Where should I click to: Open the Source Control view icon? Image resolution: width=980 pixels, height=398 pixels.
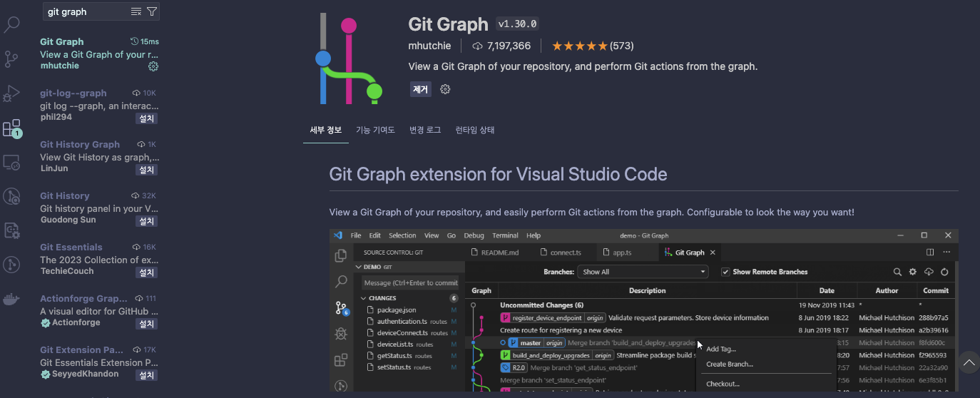12,58
